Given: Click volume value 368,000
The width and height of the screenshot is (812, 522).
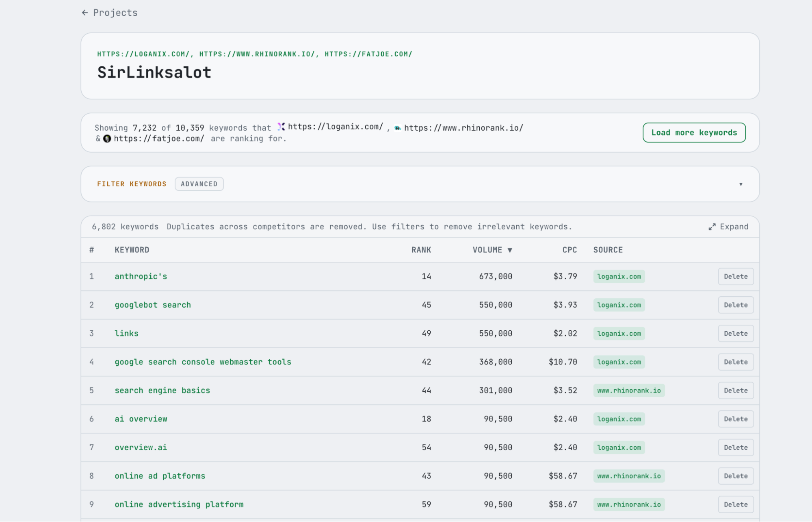Looking at the screenshot, I should pos(495,362).
